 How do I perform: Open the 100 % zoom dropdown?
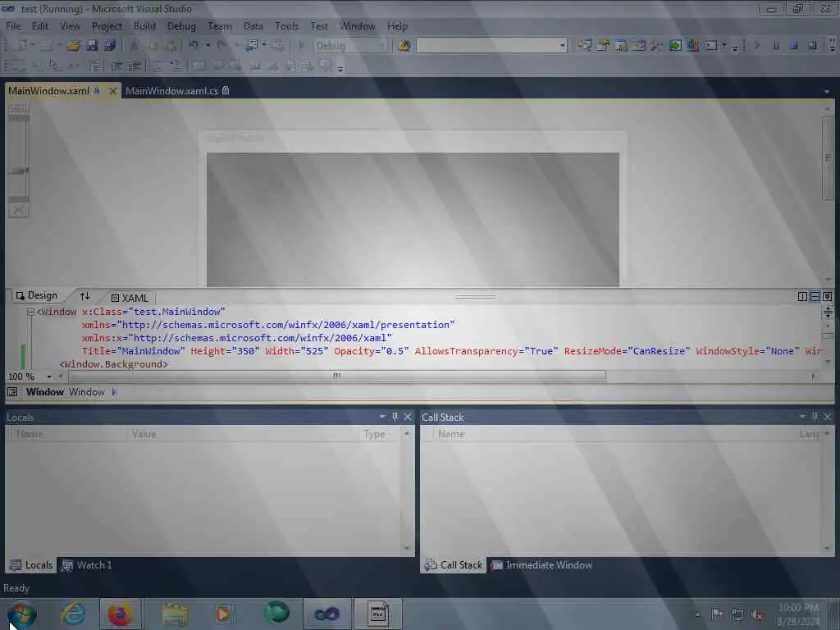coord(48,377)
